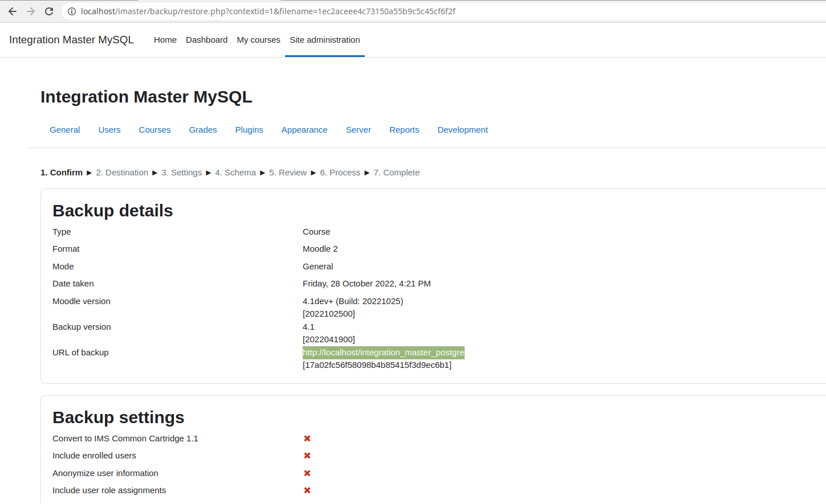Click the '5. Review' step label
Viewport: 826px width, 504px height.
click(288, 173)
